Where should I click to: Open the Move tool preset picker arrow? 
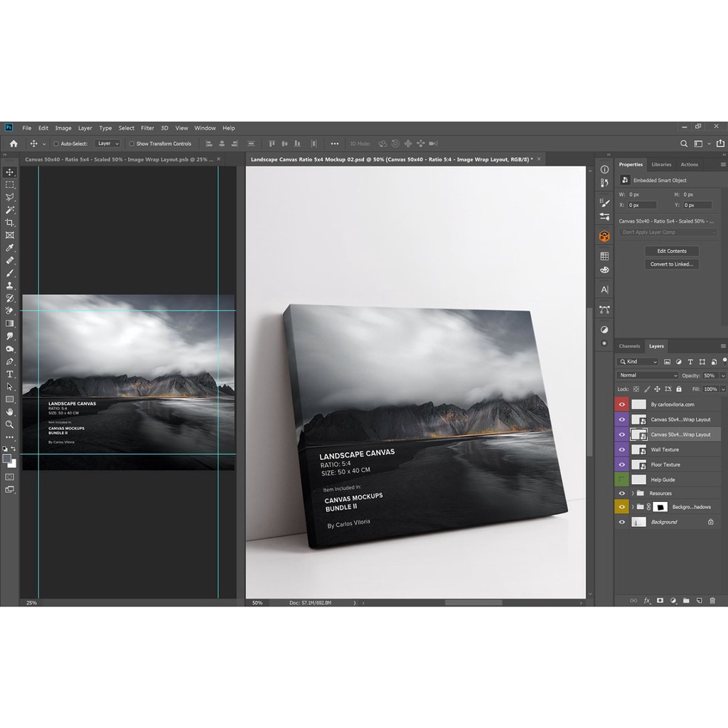click(x=44, y=144)
